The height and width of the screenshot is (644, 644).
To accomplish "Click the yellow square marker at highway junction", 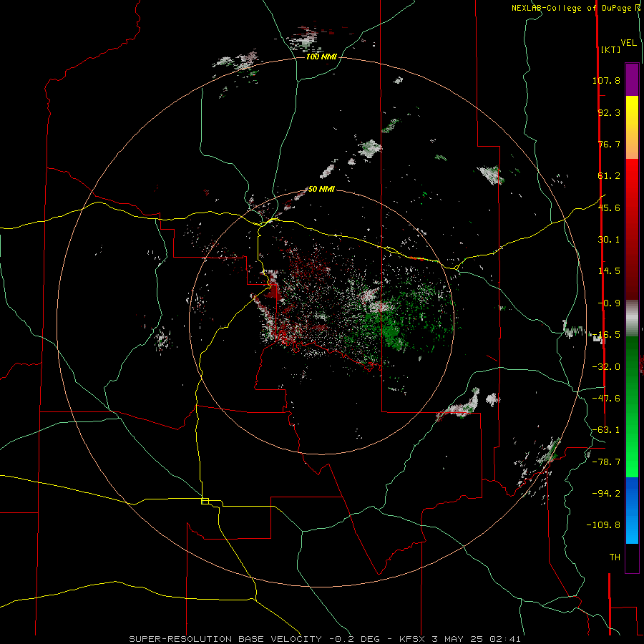I will [x=205, y=501].
